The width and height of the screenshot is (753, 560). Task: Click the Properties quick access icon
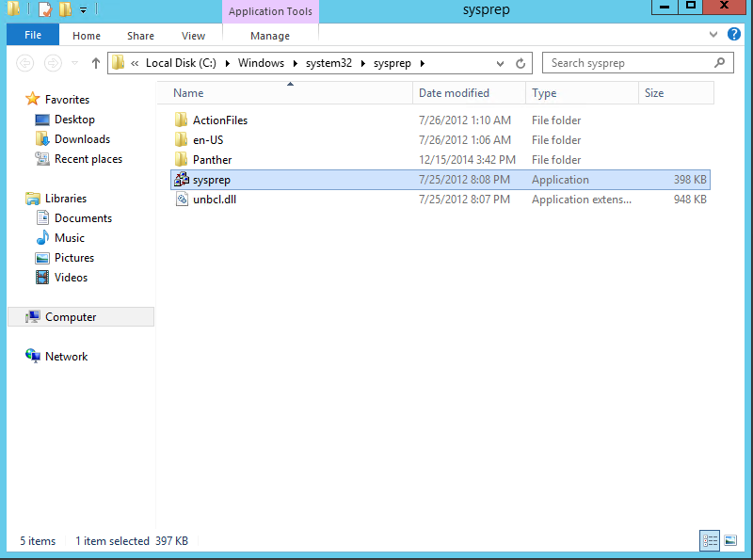pyautogui.click(x=44, y=8)
